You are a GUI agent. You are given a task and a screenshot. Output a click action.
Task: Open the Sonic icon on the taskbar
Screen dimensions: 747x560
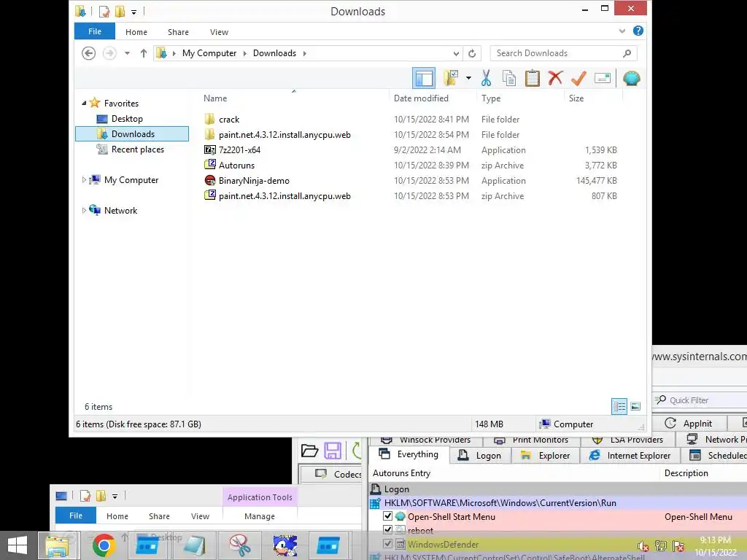pyautogui.click(x=285, y=545)
